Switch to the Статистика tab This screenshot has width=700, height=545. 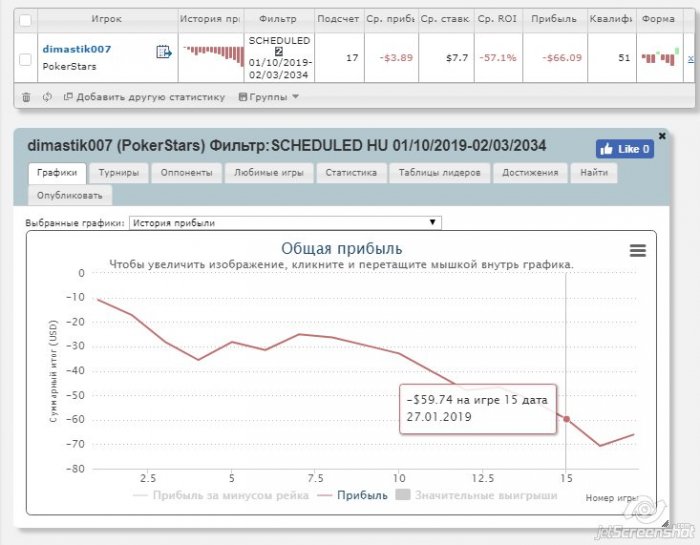point(351,173)
